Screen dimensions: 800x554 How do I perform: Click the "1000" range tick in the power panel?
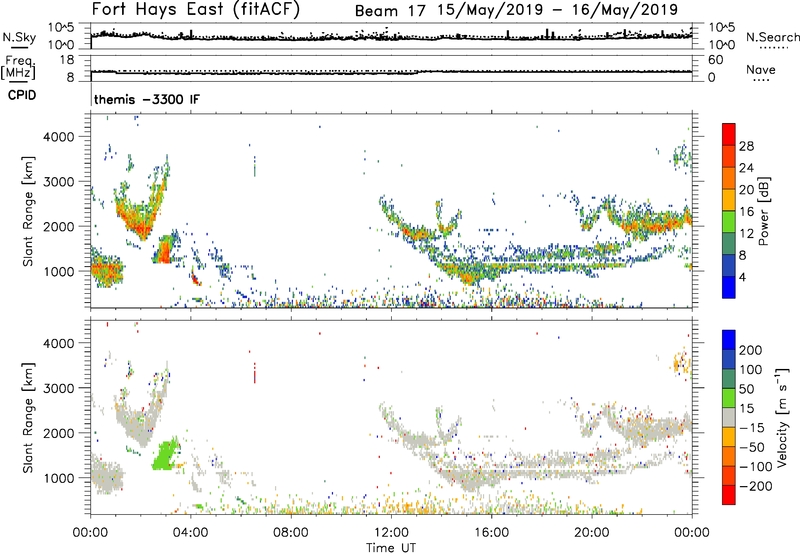pos(58,271)
